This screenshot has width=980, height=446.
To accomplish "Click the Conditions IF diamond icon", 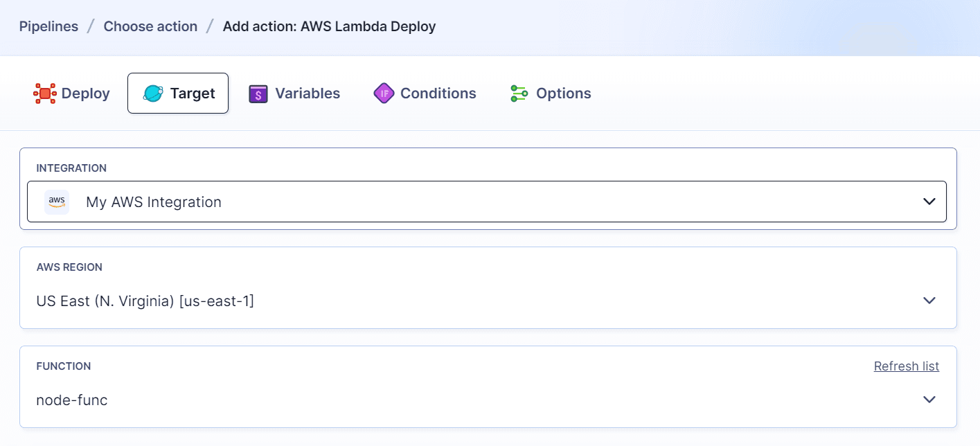I will coord(384,93).
